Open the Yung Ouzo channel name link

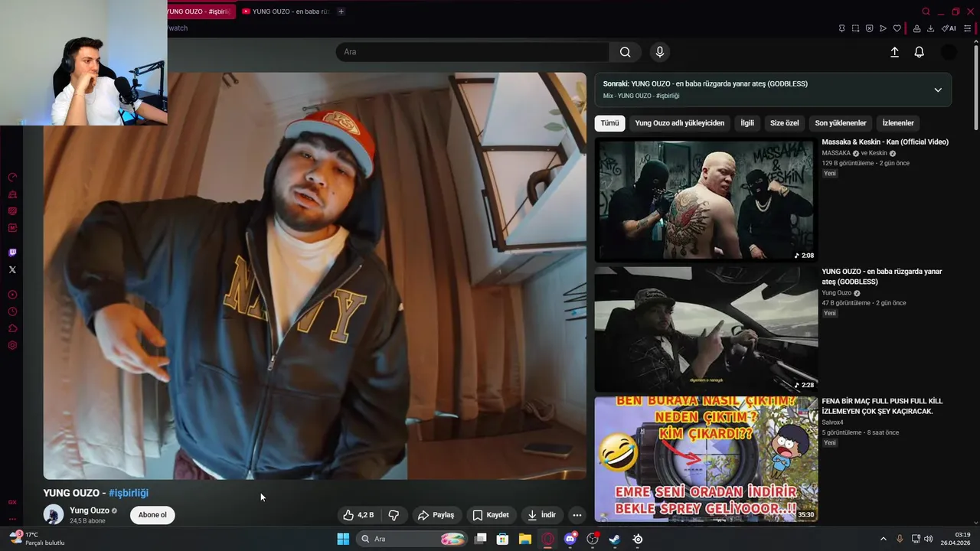tap(90, 510)
